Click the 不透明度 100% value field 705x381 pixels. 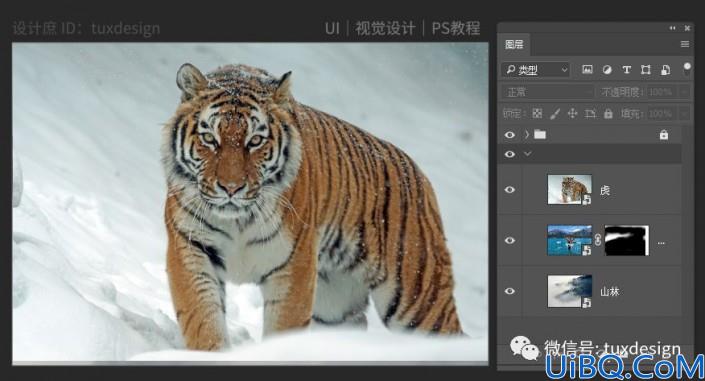coord(661,92)
